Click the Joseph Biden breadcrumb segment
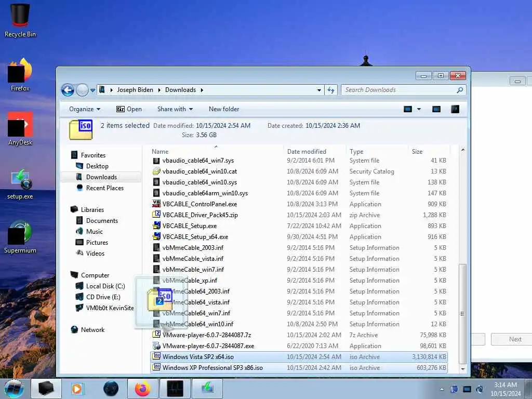Image resolution: width=532 pixels, height=399 pixels. (135, 90)
